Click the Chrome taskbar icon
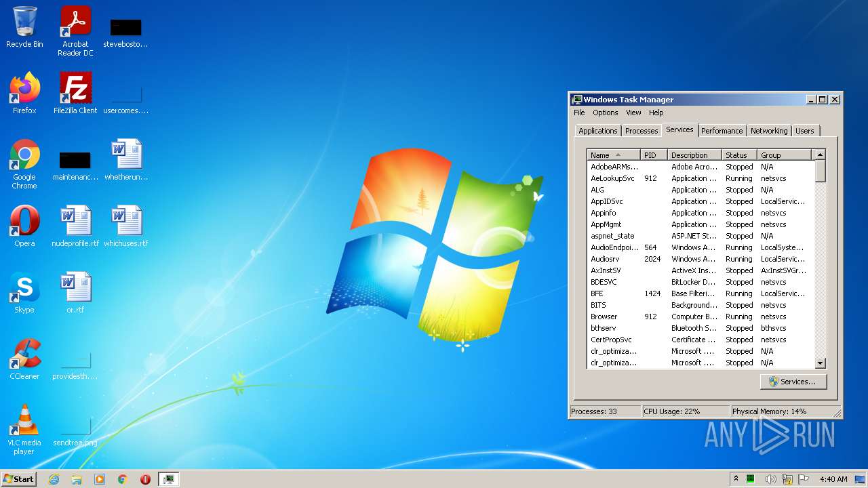 123,479
